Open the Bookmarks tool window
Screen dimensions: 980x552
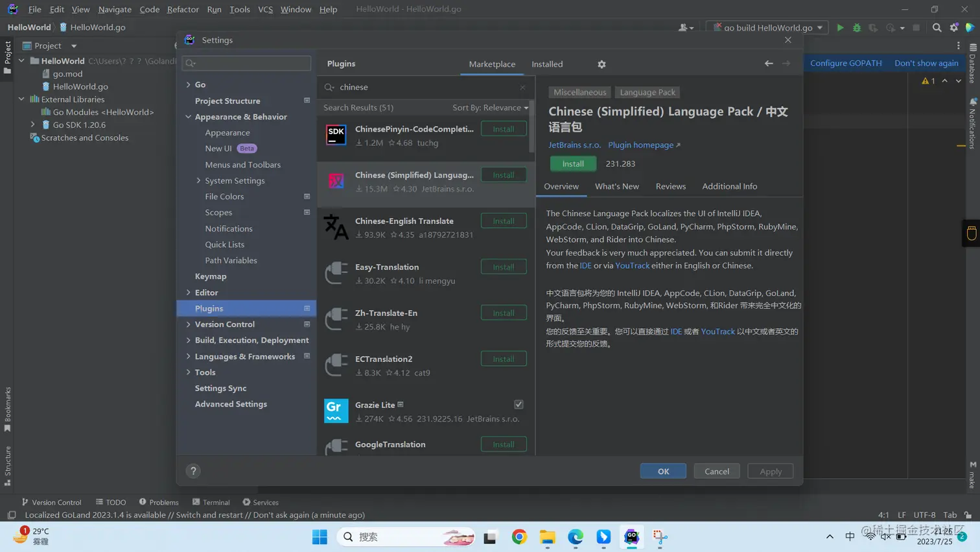(8, 409)
